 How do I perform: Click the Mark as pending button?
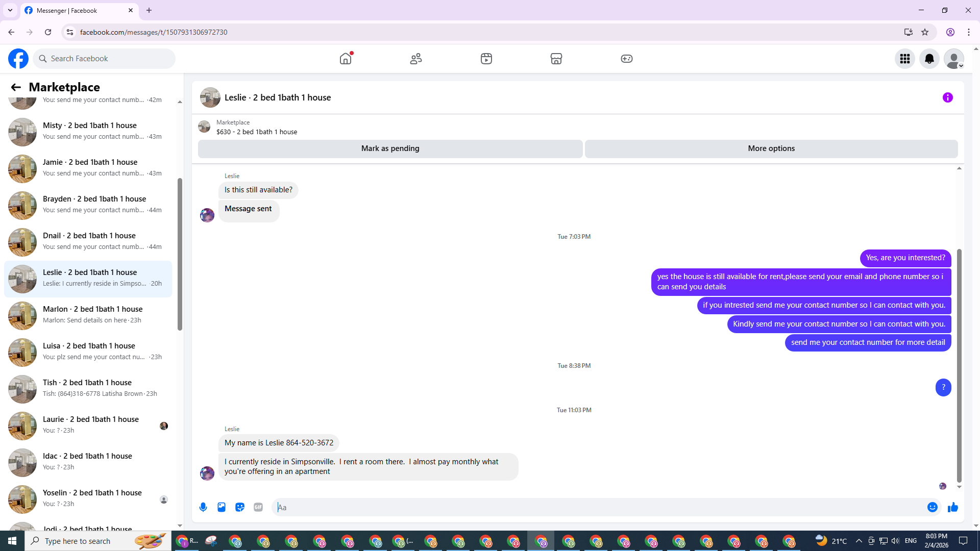[390, 148]
